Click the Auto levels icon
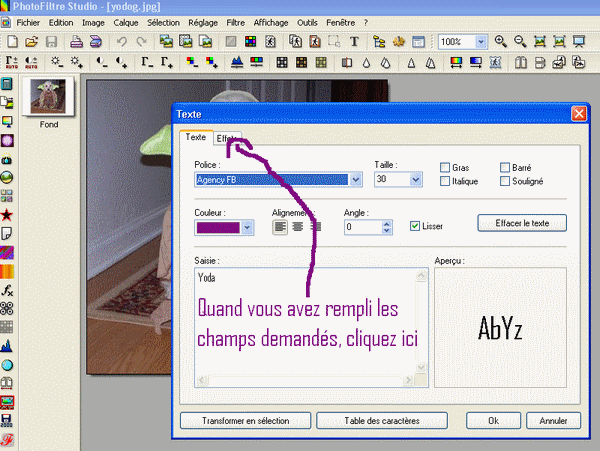 [12, 62]
